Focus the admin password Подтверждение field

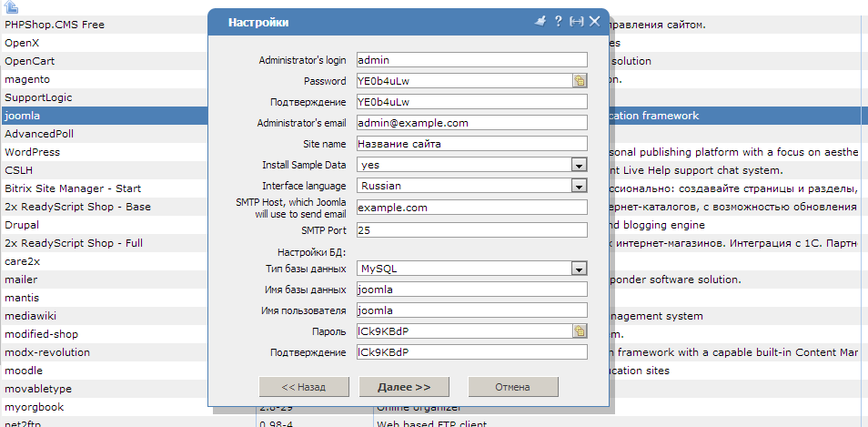point(471,102)
